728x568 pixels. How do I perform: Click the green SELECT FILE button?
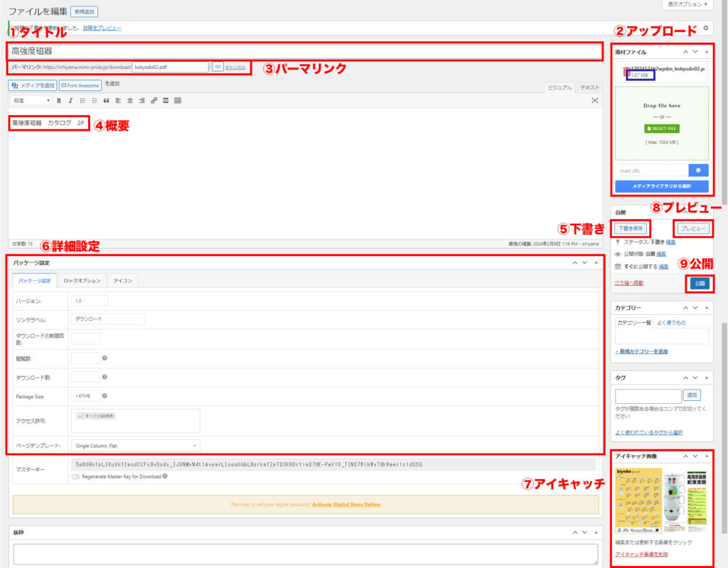point(661,129)
